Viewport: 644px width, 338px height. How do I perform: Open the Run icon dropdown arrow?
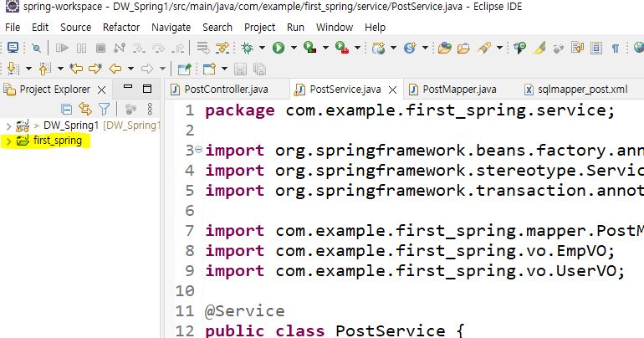pos(294,48)
